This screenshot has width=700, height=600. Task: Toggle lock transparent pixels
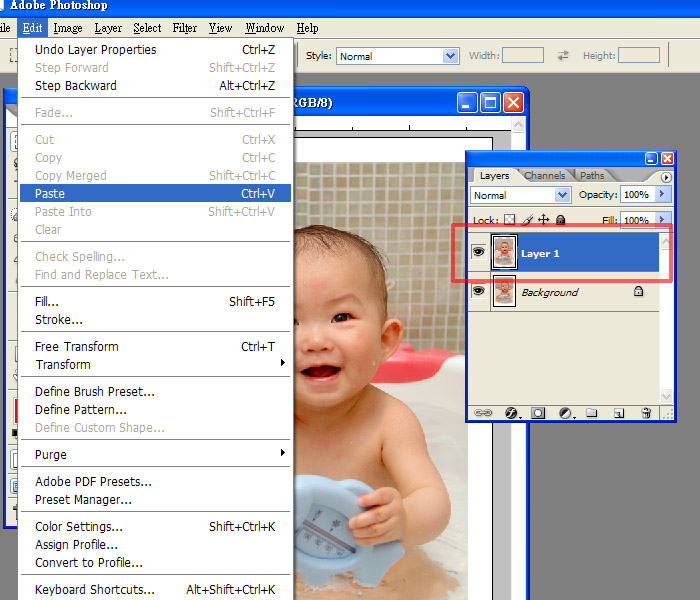(508, 220)
